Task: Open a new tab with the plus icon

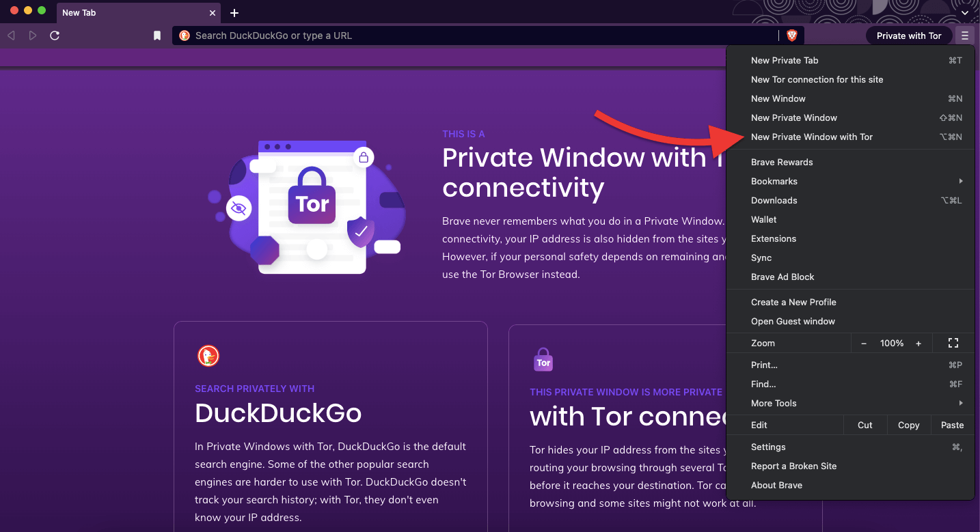Action: tap(234, 12)
